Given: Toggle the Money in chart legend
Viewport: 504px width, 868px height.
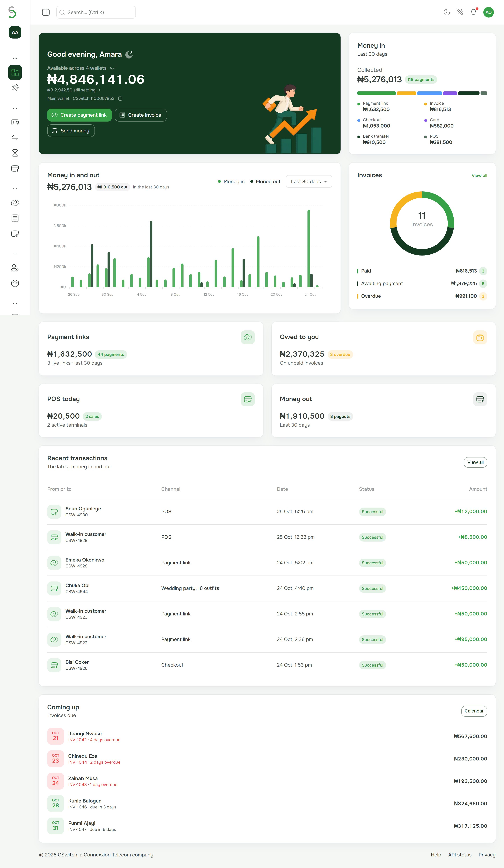Looking at the screenshot, I should pyautogui.click(x=231, y=181).
